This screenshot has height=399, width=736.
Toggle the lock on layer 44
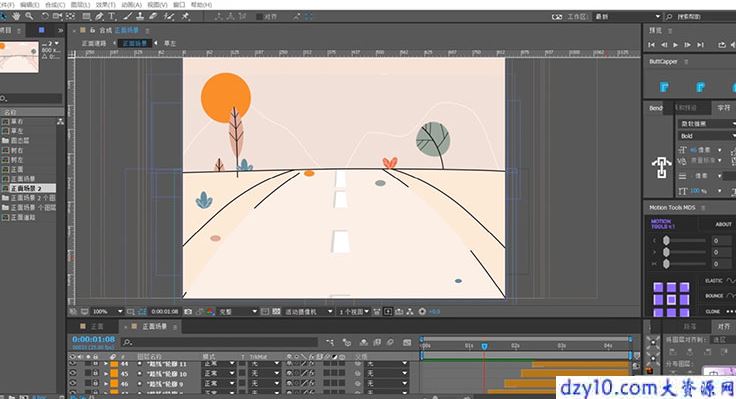pyautogui.click(x=95, y=364)
